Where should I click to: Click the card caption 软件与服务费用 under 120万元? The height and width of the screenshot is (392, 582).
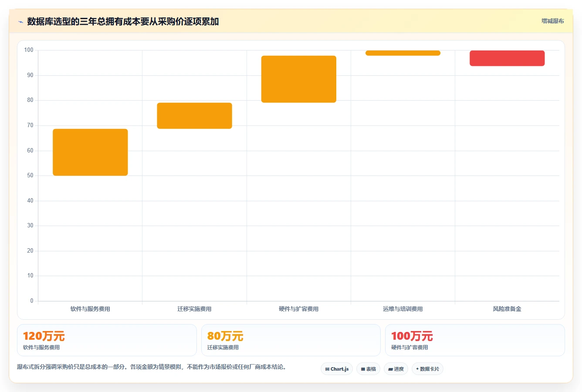click(41, 348)
